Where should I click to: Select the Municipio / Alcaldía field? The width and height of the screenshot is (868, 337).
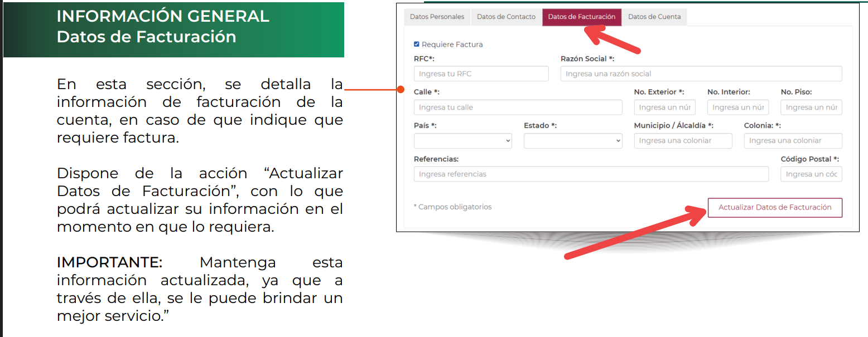683,141
